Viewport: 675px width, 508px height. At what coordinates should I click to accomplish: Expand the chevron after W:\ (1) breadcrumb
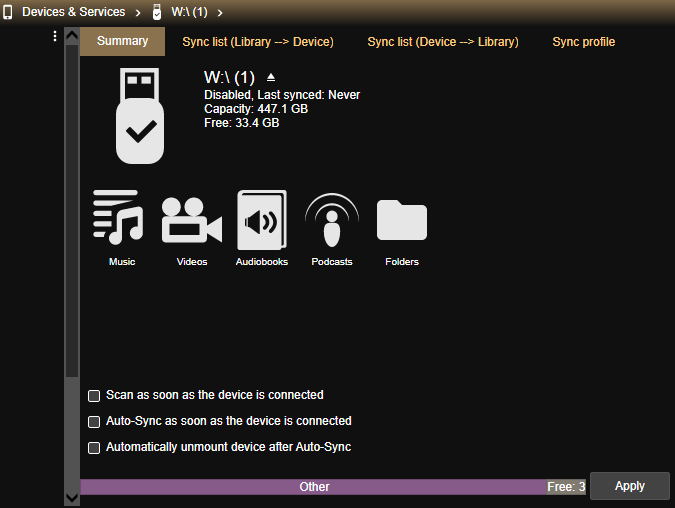(x=219, y=12)
